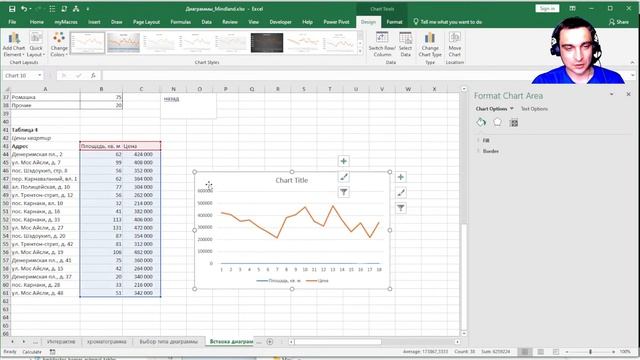Viewport: 640px width, 360px height.
Task: Open the format pane options dropdown arrow
Action: pyautogui.click(x=611, y=94)
